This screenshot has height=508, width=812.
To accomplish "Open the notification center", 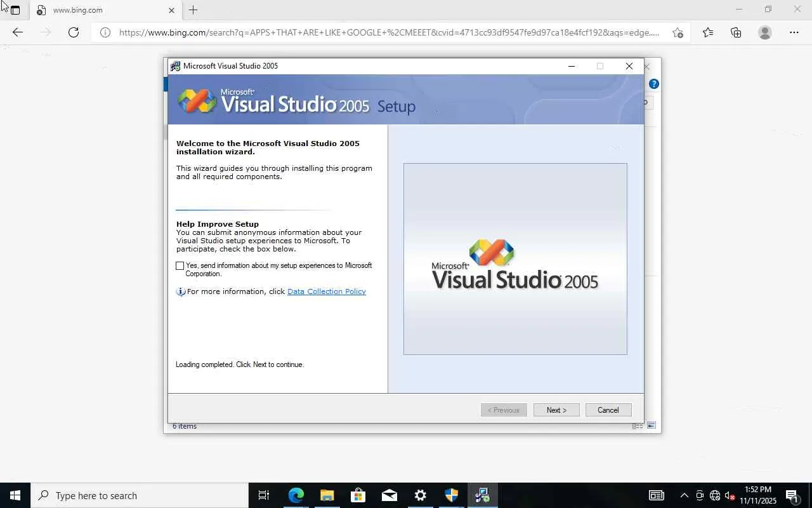I will (x=792, y=495).
